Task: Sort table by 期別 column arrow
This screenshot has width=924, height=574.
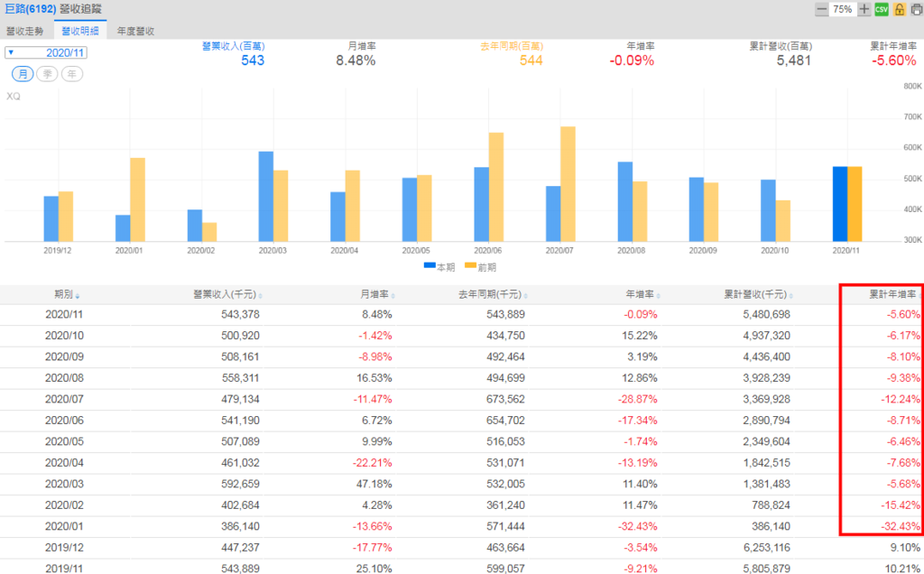Action: click(78, 296)
